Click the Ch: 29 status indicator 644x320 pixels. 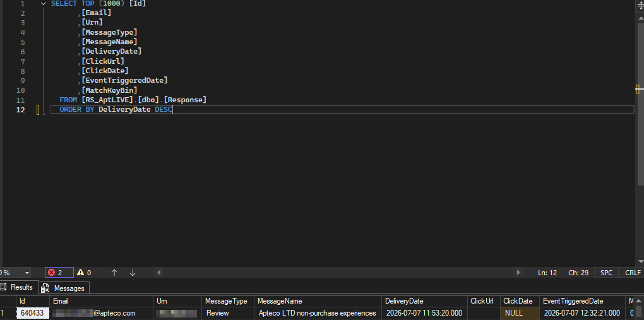pos(578,273)
